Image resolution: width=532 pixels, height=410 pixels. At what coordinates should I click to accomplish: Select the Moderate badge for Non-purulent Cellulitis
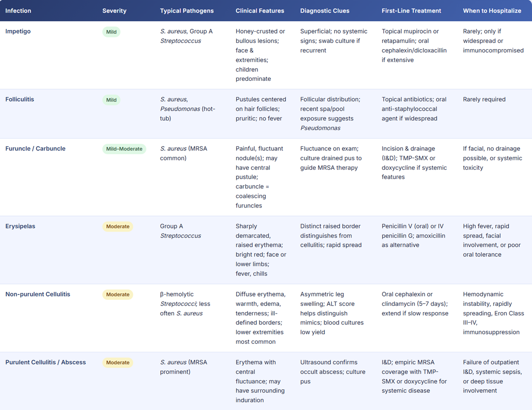[x=118, y=295]
